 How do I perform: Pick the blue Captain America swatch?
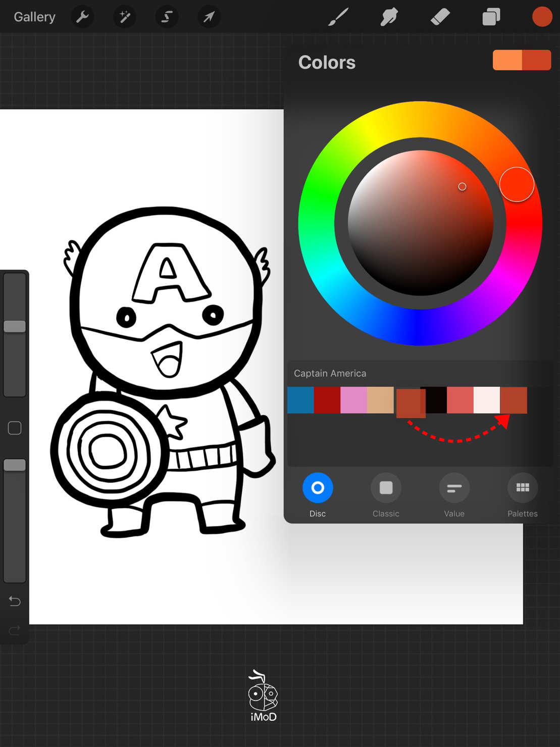coord(300,400)
